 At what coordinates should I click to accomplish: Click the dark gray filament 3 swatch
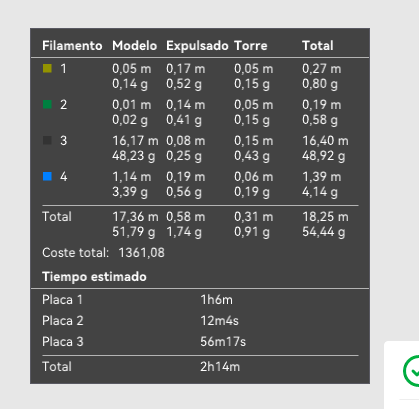coord(47,140)
